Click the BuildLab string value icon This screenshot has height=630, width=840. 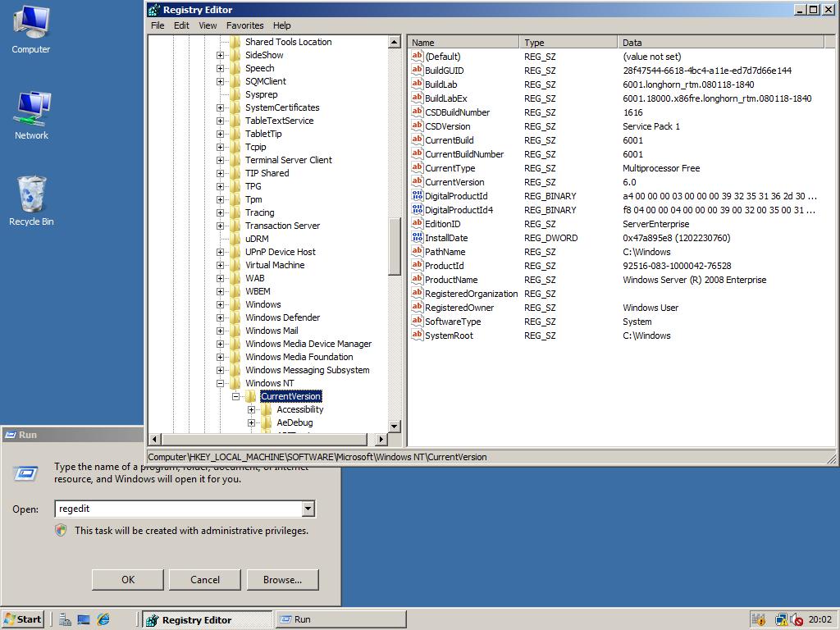418,84
